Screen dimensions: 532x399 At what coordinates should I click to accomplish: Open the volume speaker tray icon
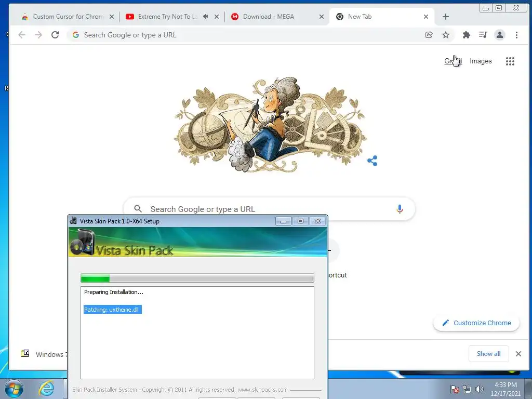coord(480,389)
